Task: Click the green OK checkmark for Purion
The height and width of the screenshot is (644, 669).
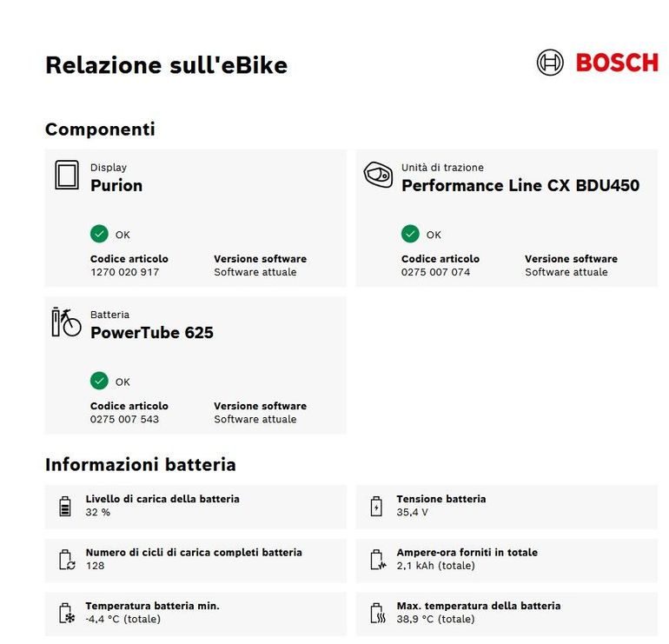Action: click(99, 234)
